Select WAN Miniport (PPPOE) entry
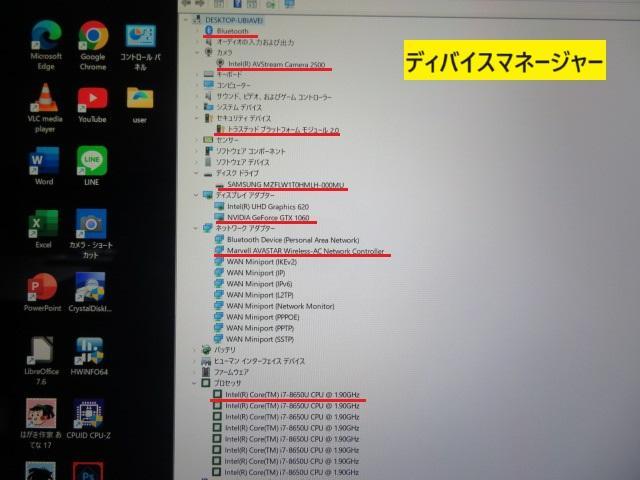The width and height of the screenshot is (640, 480). click(x=263, y=317)
